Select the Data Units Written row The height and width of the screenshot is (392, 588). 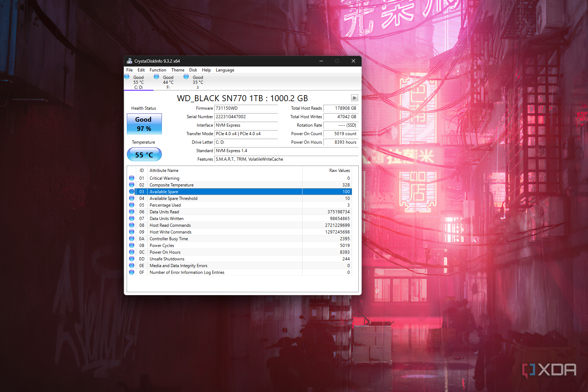pos(240,219)
